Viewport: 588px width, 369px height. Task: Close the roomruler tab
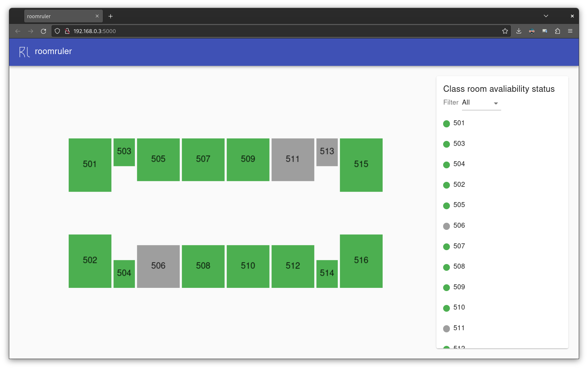(97, 16)
